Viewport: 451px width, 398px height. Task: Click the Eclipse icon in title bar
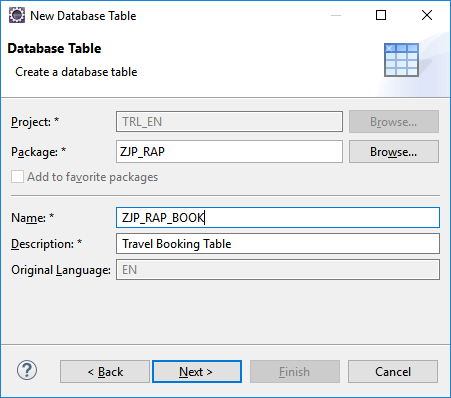coord(17,15)
